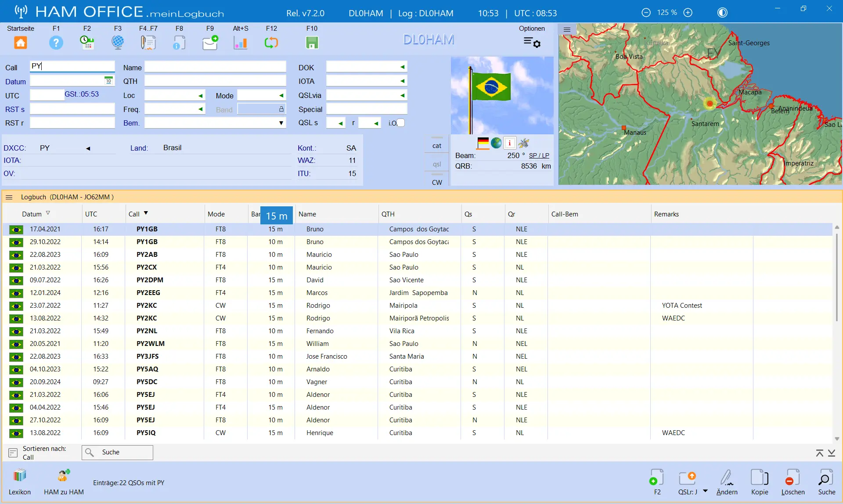Click the Ändern edit pencil icon
The width and height of the screenshot is (843, 504).
pyautogui.click(x=727, y=477)
